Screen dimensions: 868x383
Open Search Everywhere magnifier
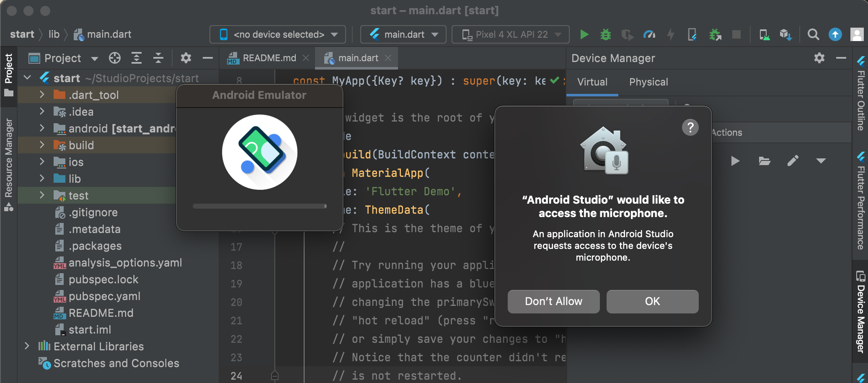point(813,34)
